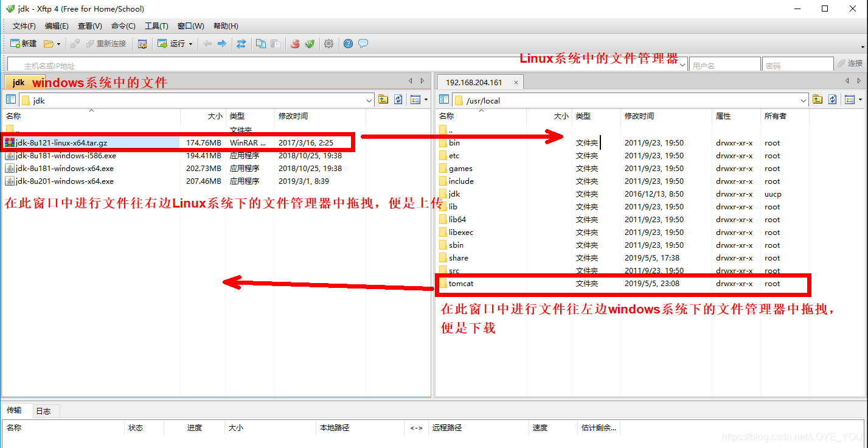Click the synchronize transfer arrows icon

click(x=241, y=44)
